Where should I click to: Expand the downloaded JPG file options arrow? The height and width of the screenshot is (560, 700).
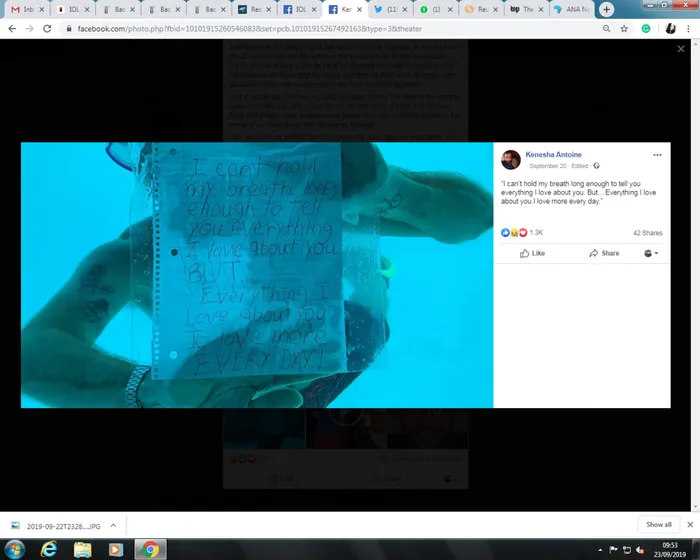pyautogui.click(x=112, y=524)
